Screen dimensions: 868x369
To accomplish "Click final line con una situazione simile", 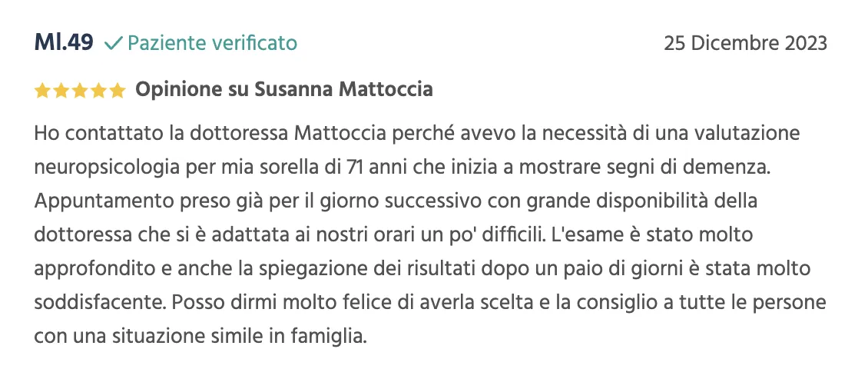I will pos(200,336).
